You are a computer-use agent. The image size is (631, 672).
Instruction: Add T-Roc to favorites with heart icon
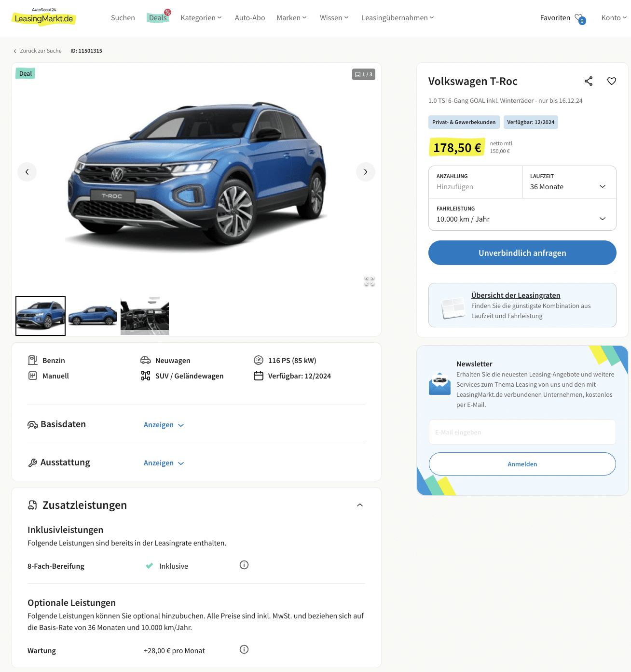612,81
